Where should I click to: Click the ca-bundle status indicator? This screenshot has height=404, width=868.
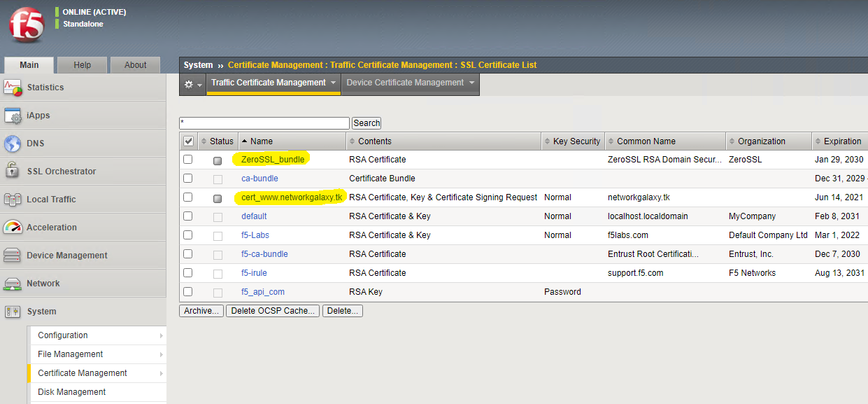218,179
